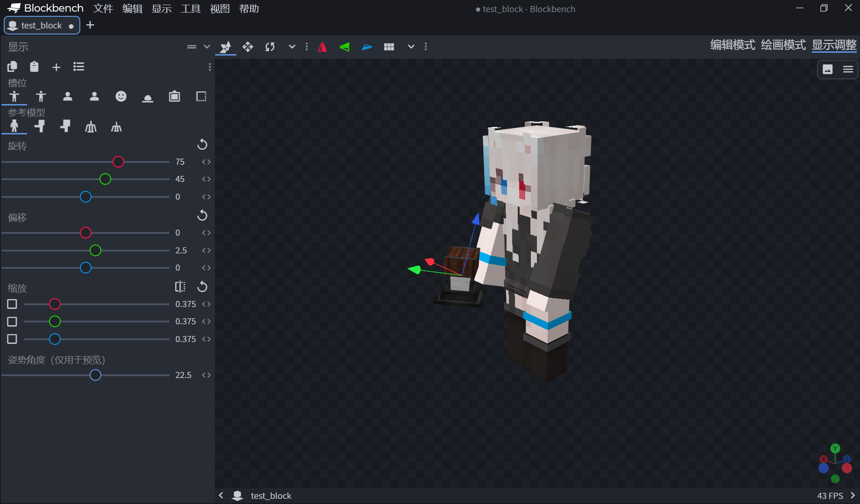Activate the rotate tool in the toolbar
This screenshot has height=504, width=860.
pyautogui.click(x=269, y=47)
